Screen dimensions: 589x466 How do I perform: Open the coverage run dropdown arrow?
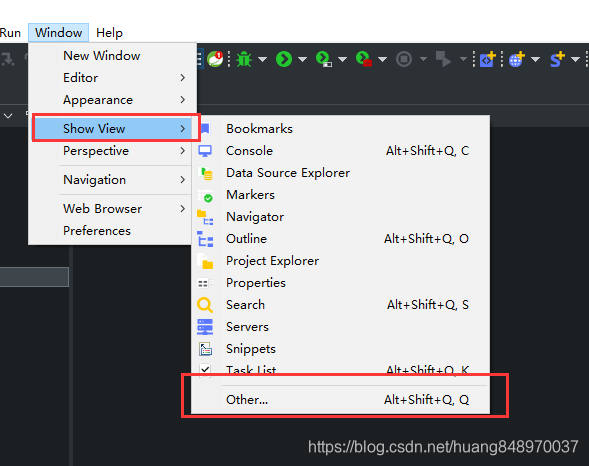click(342, 59)
